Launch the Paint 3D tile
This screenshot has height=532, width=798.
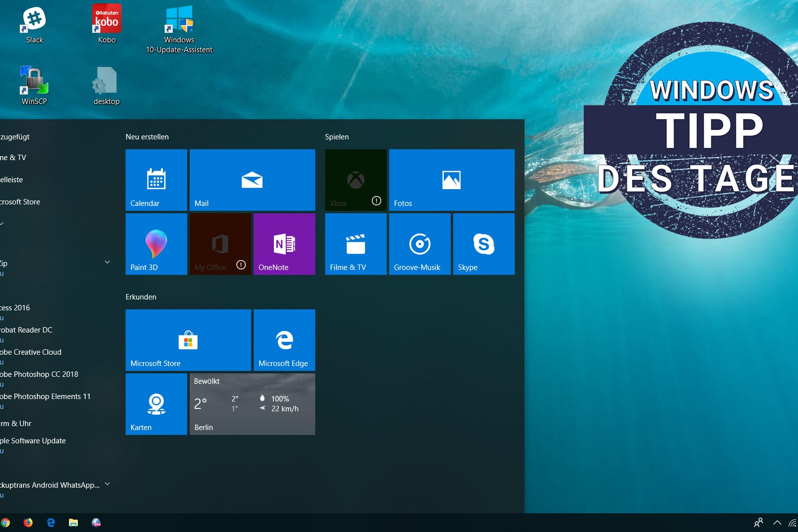coord(156,244)
